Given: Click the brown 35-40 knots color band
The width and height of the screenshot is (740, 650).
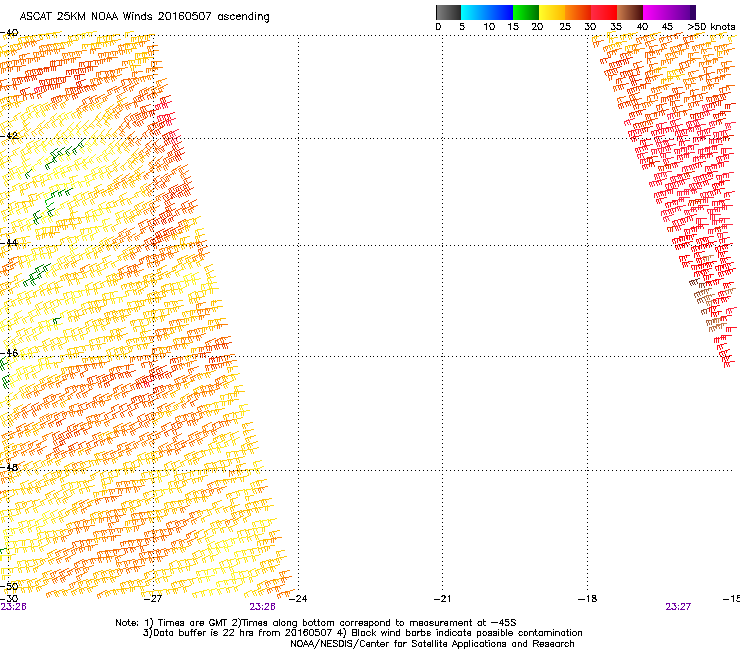Looking at the screenshot, I should [630, 12].
